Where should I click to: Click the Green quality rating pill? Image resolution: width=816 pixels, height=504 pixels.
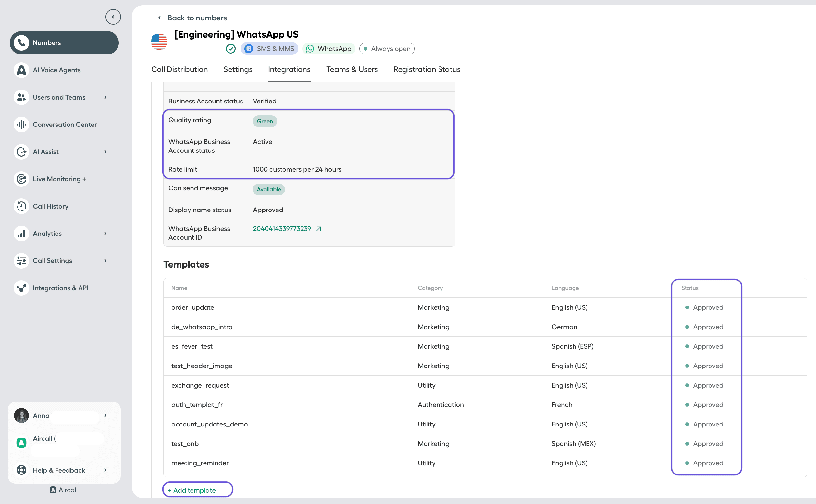tap(265, 121)
